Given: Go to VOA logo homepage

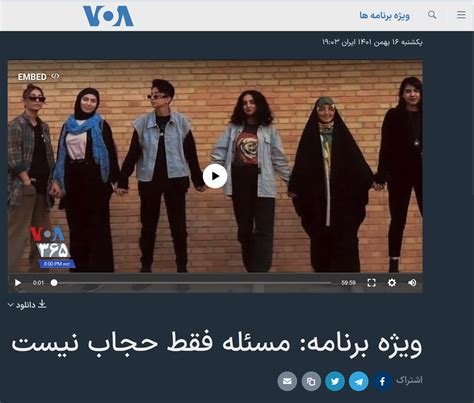Looking at the screenshot, I should tap(108, 16).
